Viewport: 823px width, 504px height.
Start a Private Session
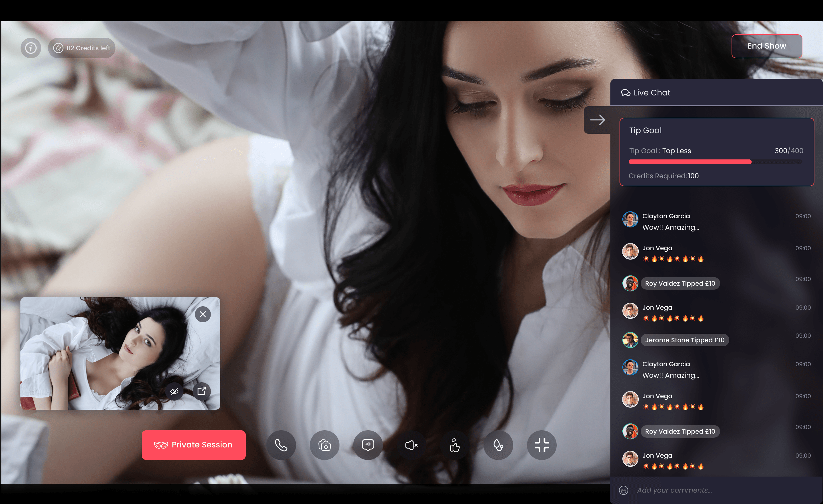(193, 445)
